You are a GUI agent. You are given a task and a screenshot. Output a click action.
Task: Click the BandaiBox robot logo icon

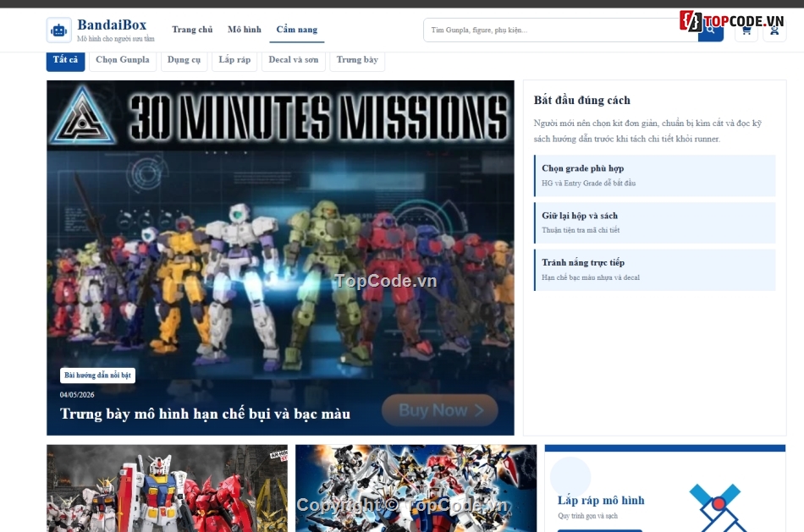[x=59, y=30]
